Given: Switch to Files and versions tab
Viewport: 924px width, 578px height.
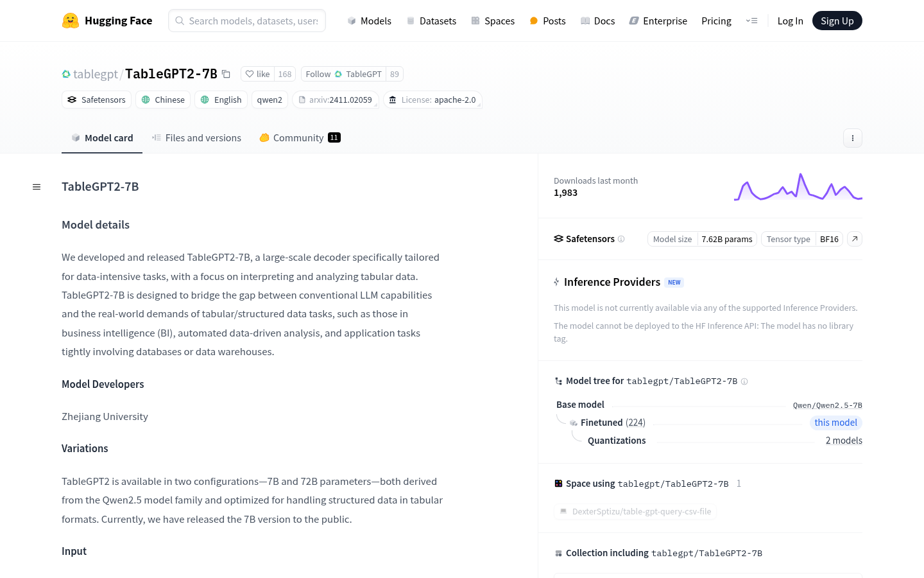Looking at the screenshot, I should tap(196, 138).
